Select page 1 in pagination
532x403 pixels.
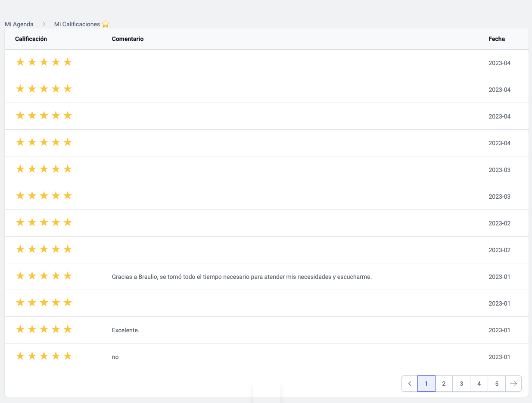(426, 384)
